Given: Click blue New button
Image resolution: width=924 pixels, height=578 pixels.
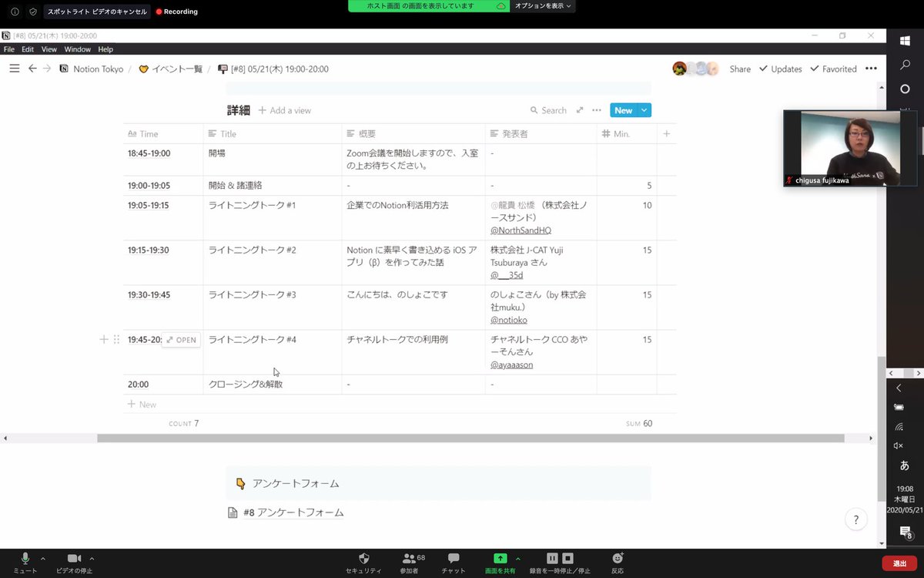Looking at the screenshot, I should (x=624, y=110).
